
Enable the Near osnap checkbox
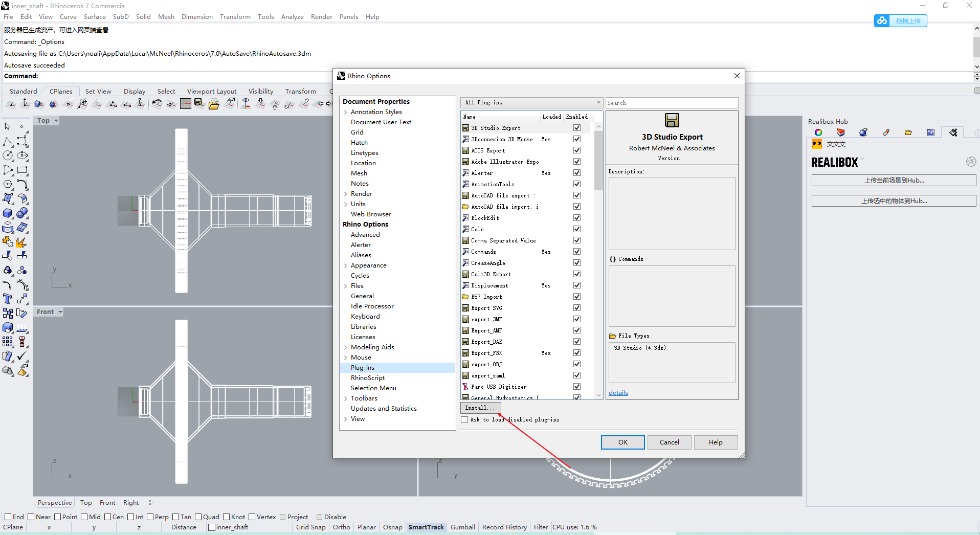pos(31,517)
